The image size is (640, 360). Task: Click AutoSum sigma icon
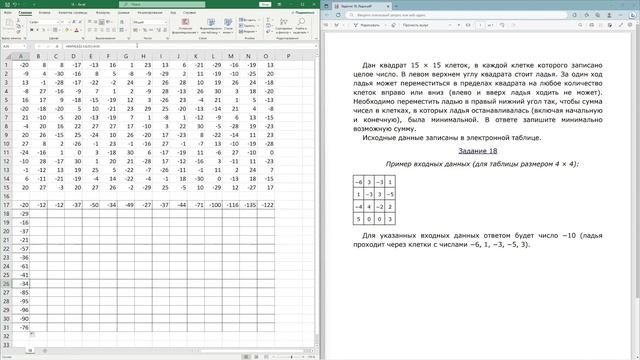[x=268, y=20]
